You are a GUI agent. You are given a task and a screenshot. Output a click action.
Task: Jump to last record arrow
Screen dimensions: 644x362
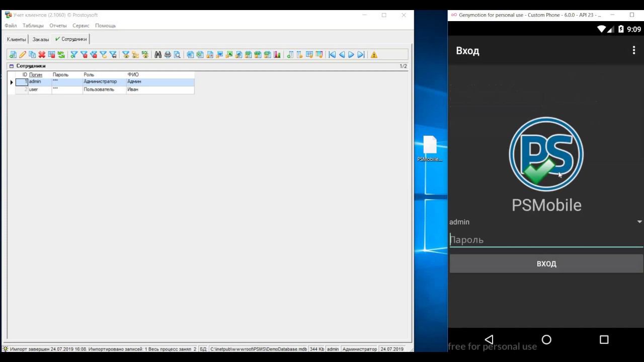361,55
